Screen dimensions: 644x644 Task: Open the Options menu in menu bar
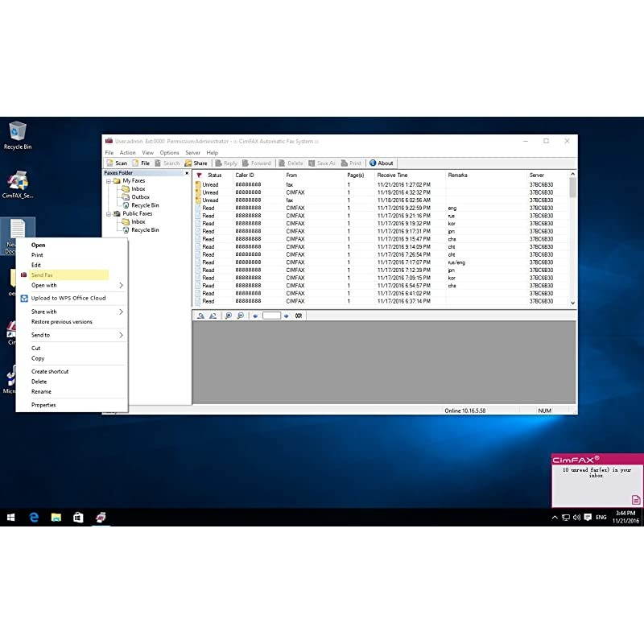(x=169, y=152)
